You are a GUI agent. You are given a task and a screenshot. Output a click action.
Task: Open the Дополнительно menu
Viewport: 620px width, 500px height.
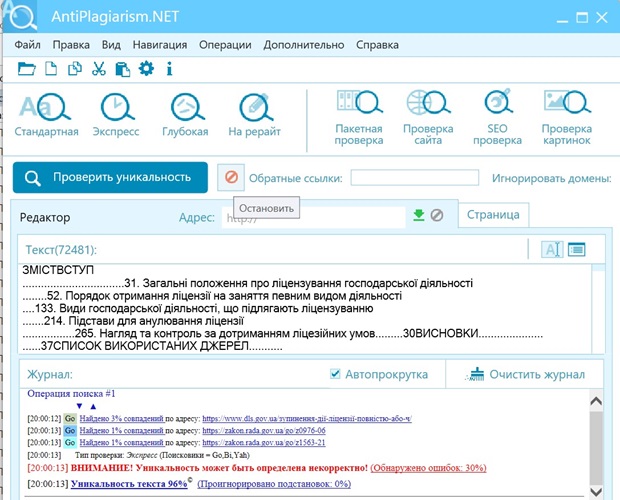click(304, 45)
